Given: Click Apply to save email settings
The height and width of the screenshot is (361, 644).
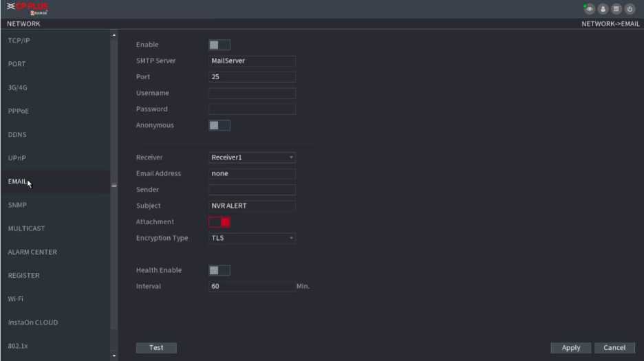Looking at the screenshot, I should tap(570, 348).
